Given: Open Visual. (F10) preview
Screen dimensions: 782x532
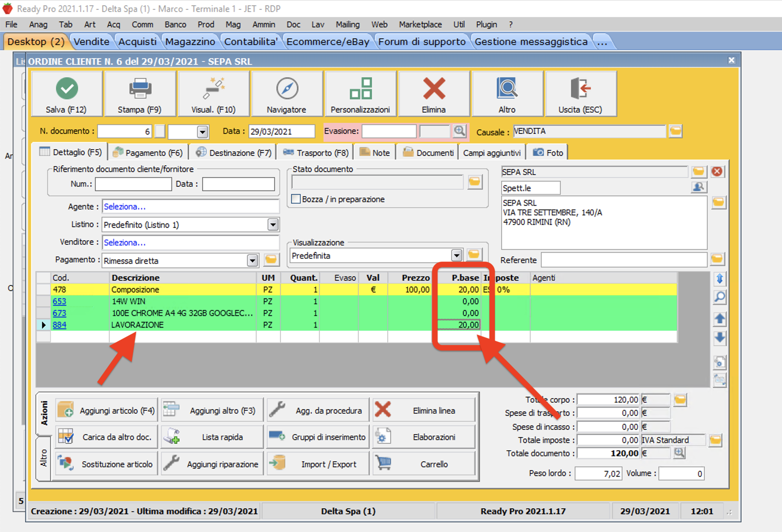Looking at the screenshot, I should (214, 94).
